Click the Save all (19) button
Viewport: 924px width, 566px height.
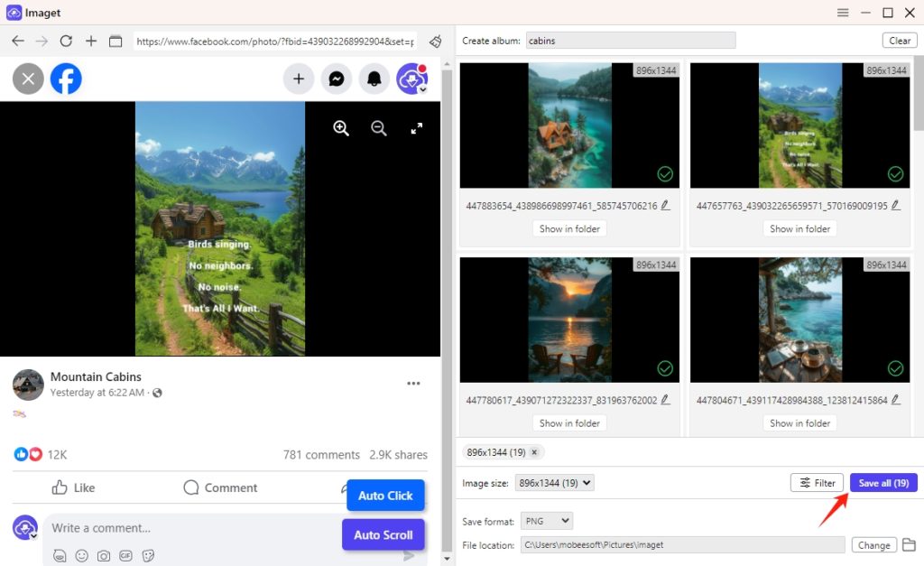(x=882, y=482)
